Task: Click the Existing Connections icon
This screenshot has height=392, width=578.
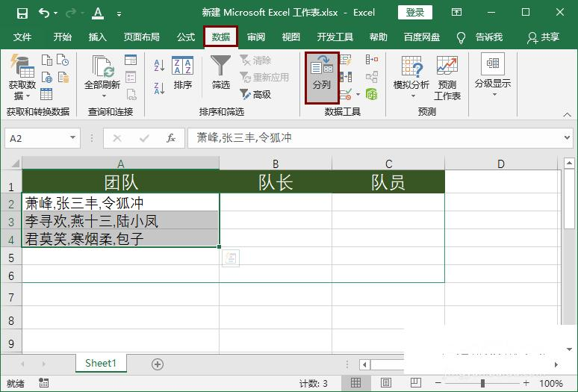Action: coord(63,78)
